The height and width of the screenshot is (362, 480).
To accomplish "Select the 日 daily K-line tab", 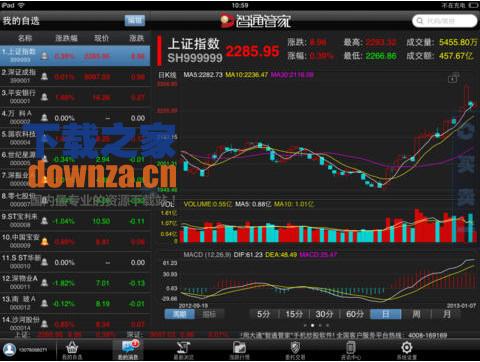I will [386, 314].
